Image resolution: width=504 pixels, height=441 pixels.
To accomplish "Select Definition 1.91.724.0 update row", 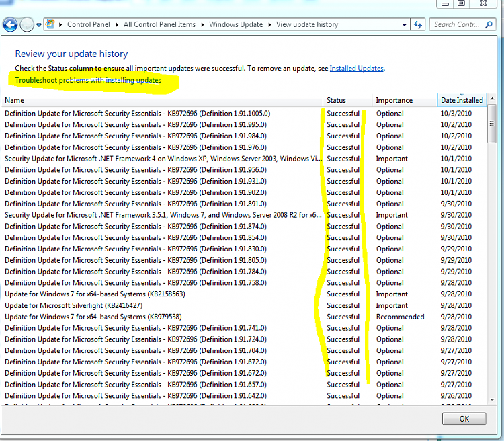I will (244, 339).
